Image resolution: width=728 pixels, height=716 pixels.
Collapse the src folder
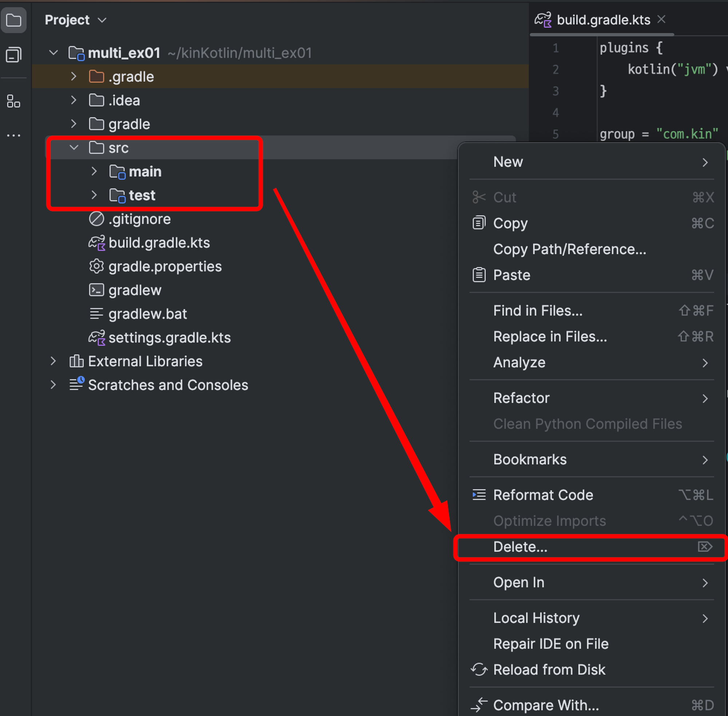pos(74,148)
